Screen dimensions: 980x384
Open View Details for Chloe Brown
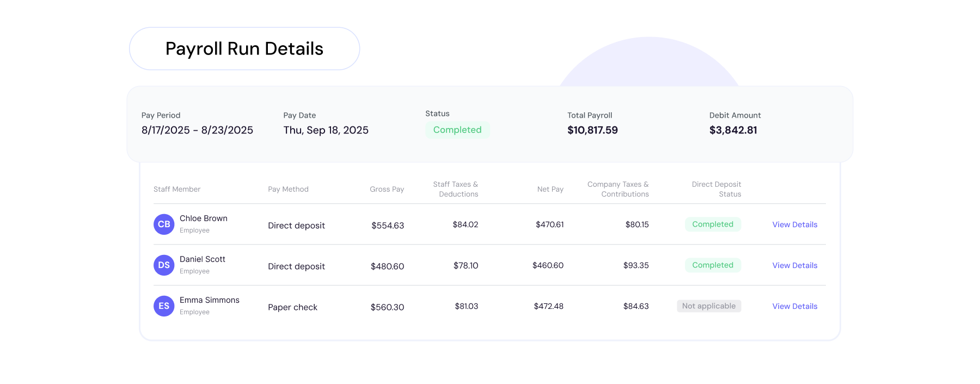point(795,224)
